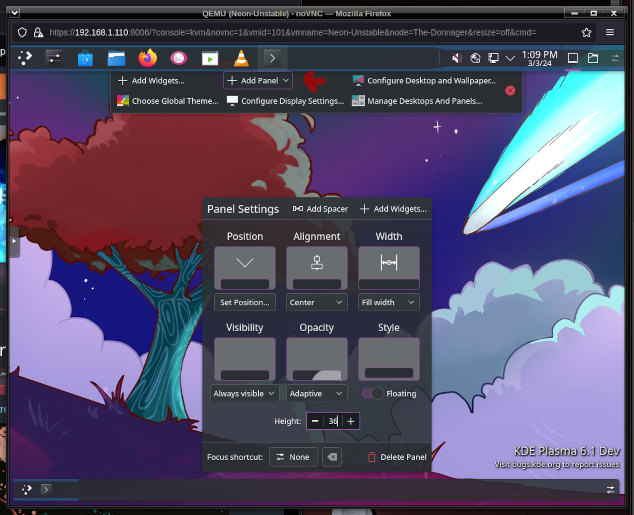Screen dimensions: 634x515
Task: Click the Show Desktop icon in top panel
Action: (573, 58)
